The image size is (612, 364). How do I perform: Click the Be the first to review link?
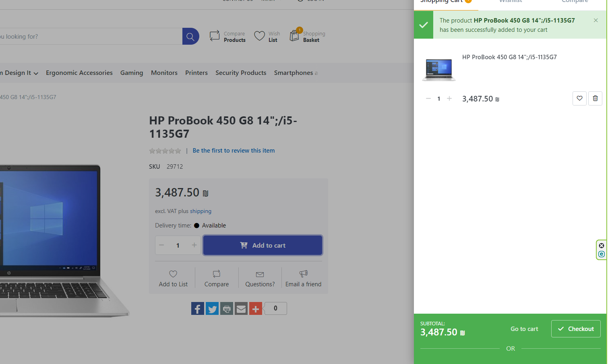tap(234, 150)
